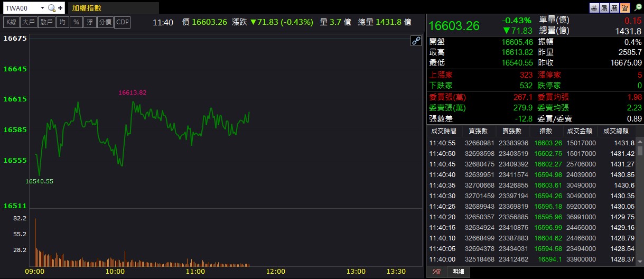Viewport: 644px width, 279px height.
Task: Toggle the 均 average line button
Action: [62, 22]
